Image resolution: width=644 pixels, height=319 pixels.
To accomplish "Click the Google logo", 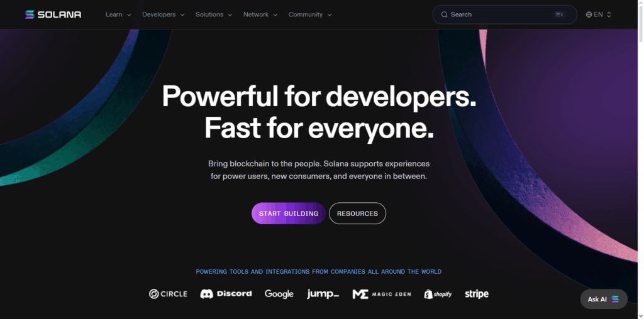I will click(279, 294).
